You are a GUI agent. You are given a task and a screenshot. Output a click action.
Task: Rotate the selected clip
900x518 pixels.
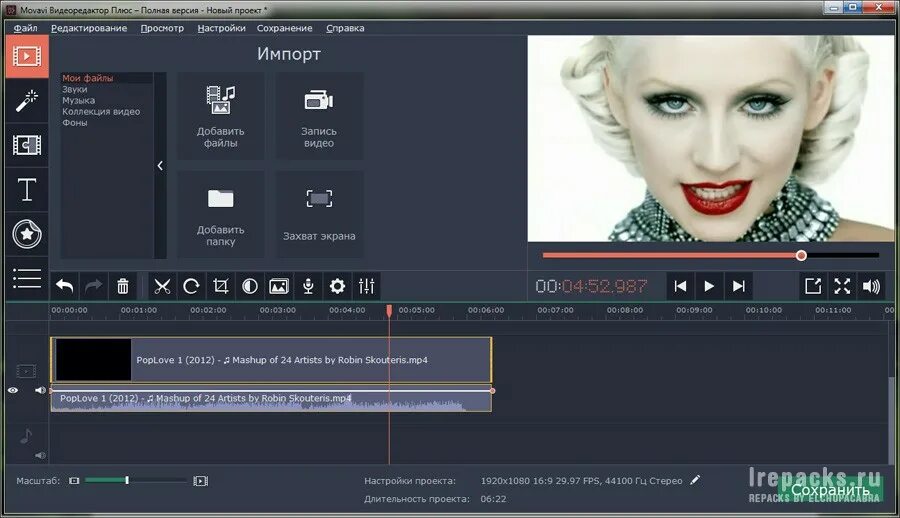[x=191, y=286]
